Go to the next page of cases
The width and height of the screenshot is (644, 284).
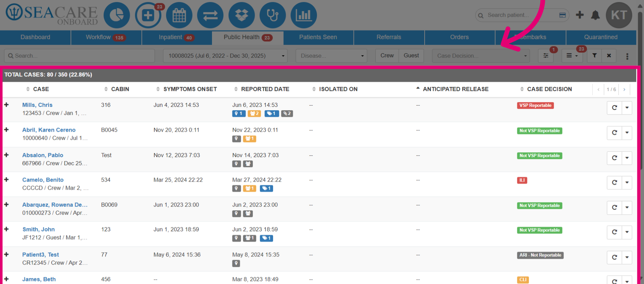624,89
